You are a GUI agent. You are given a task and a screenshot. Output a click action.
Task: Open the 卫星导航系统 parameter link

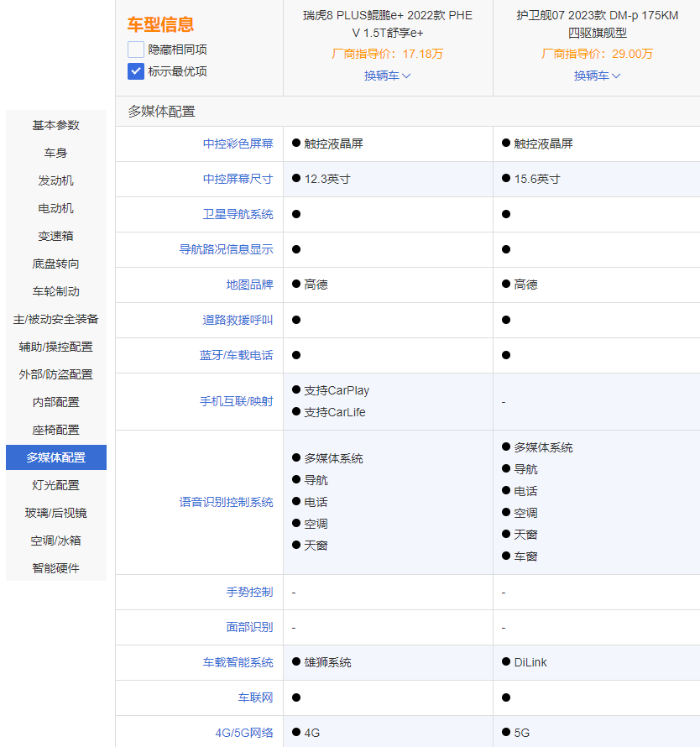[238, 214]
